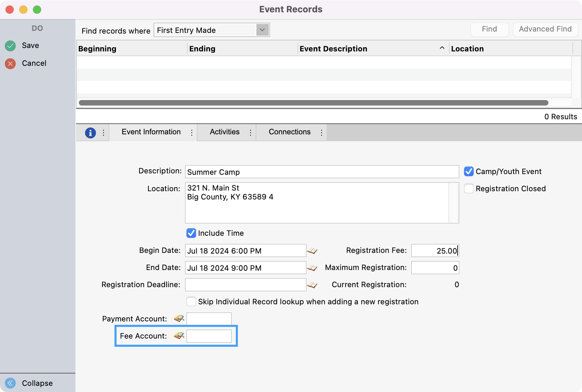
Task: Open the First Entry Made dropdown
Action: tap(262, 30)
